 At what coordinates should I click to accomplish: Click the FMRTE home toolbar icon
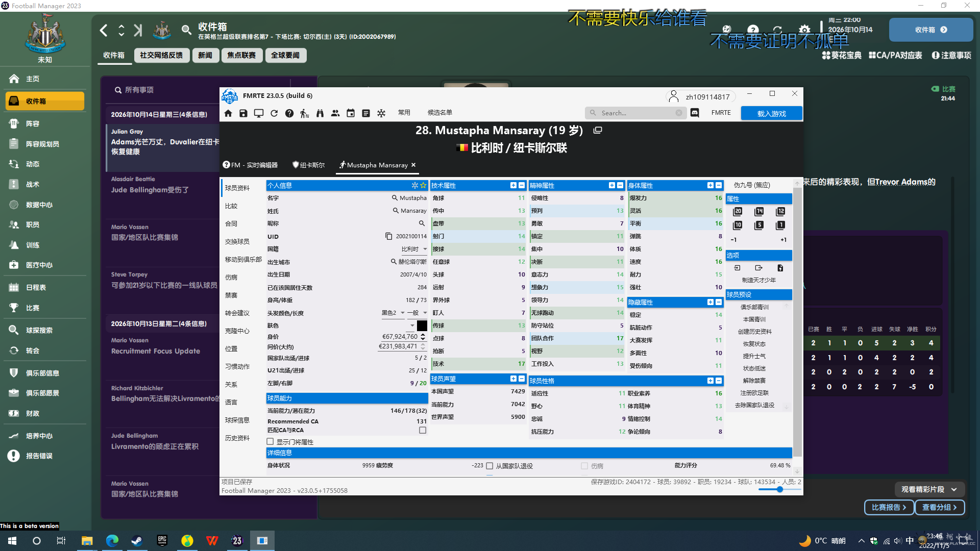[228, 113]
